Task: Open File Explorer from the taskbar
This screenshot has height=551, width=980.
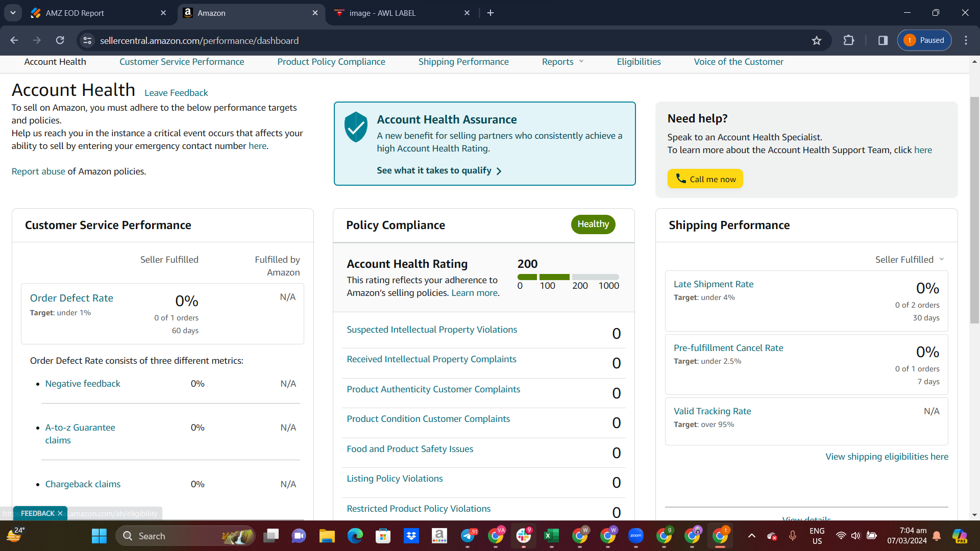Action: (x=327, y=536)
